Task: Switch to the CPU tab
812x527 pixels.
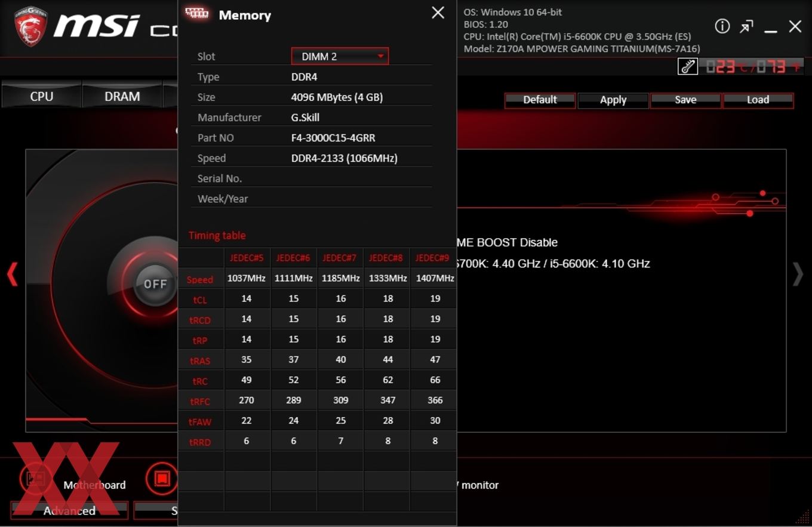Action: (42, 96)
